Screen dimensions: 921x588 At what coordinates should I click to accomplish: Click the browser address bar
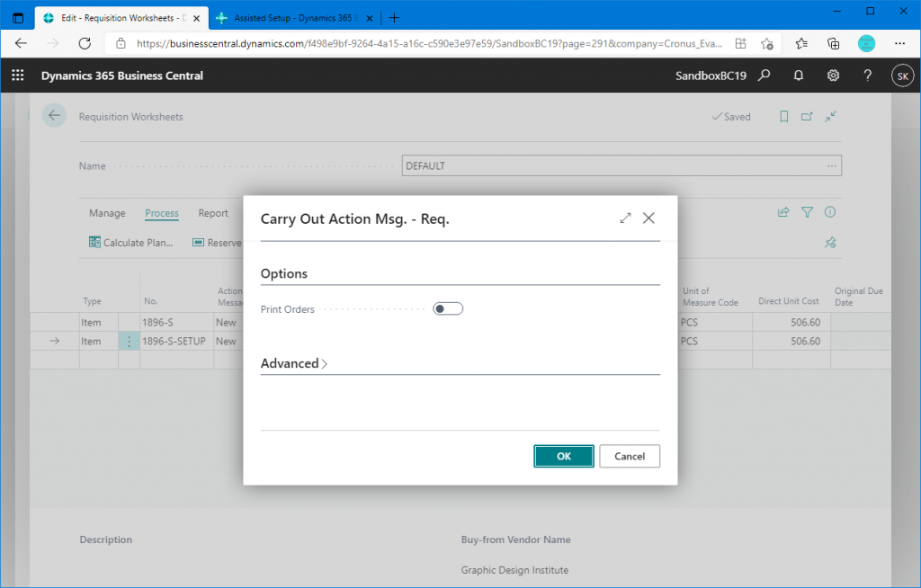click(423, 43)
